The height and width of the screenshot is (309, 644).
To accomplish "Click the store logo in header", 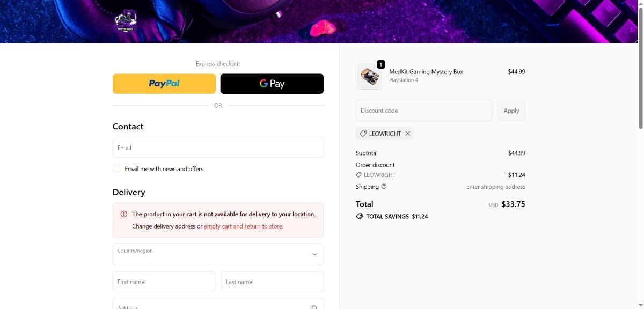I will [125, 22].
